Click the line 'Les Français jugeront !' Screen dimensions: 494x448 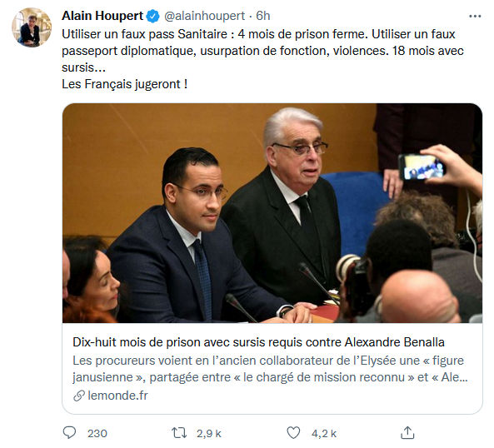pyautogui.click(x=125, y=84)
